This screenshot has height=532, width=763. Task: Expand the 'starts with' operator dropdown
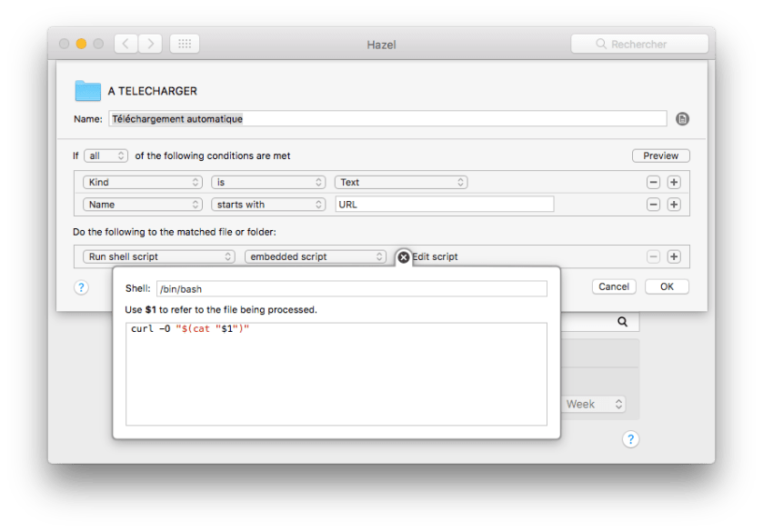268,205
